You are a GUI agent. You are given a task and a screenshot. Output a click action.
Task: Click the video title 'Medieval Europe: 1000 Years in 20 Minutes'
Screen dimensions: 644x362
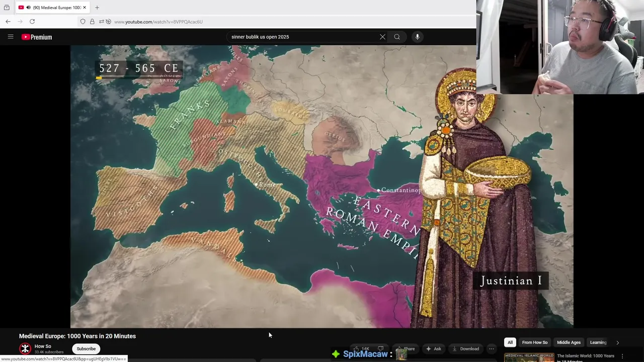tap(77, 336)
